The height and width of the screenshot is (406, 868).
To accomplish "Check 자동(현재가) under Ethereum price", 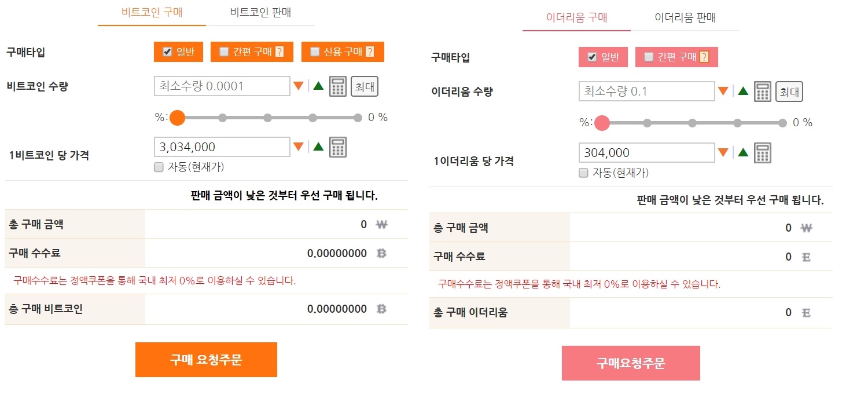I will coord(583,173).
